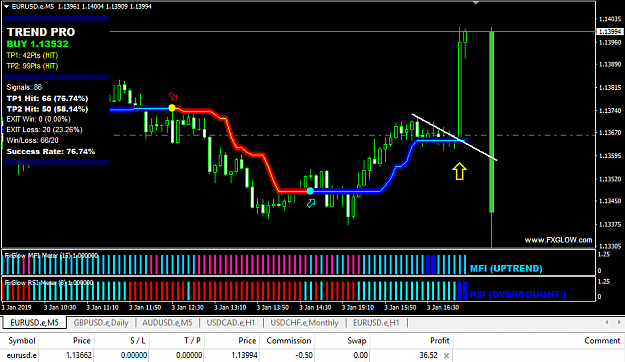
Task: Click the cyan buy signal arrow on the chart
Action: 311,203
